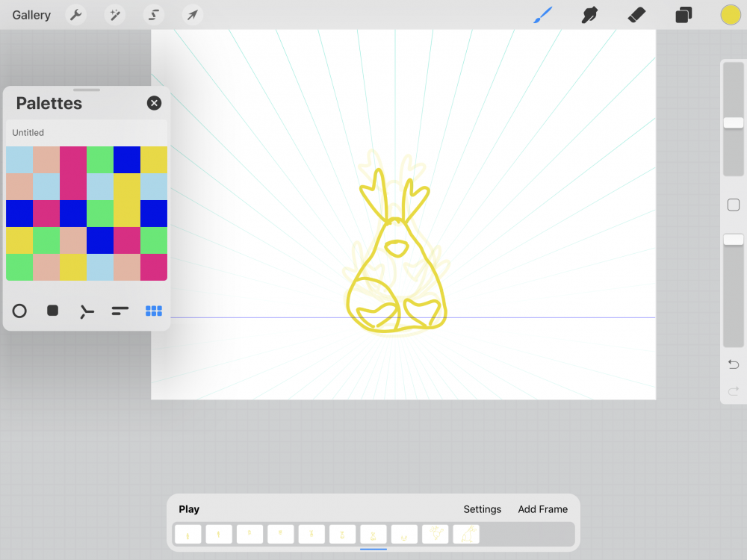The image size is (747, 560).
Task: Select the last frame thumbnail in timeline
Action: (466, 535)
